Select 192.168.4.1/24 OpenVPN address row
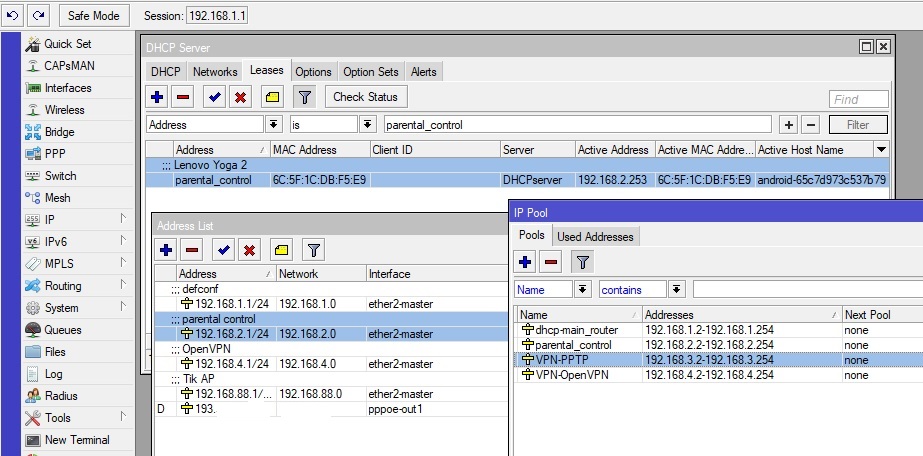This screenshot has height=456, width=923. (331, 364)
